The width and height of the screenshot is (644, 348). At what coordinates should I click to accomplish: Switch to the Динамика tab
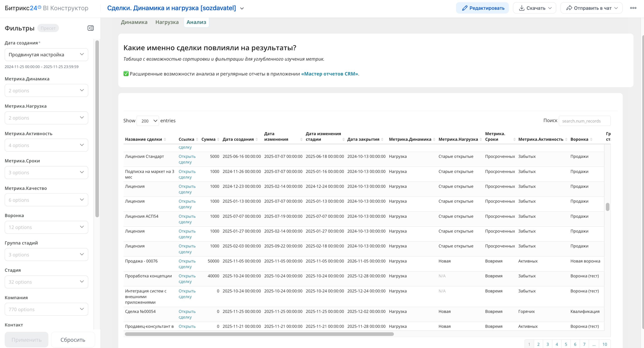point(134,22)
